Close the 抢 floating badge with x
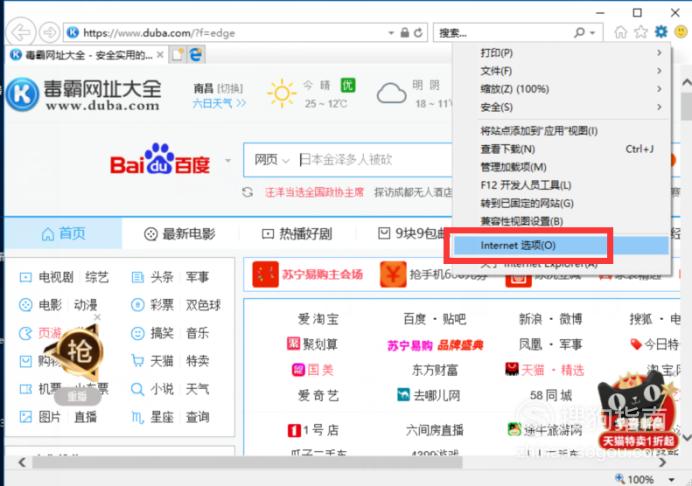Image resolution: width=692 pixels, height=486 pixels. [98, 317]
